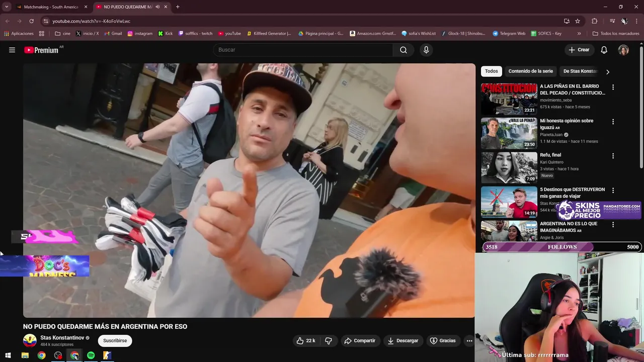
Task: Send Super Thanks with Gracias button
Action: (x=443, y=341)
